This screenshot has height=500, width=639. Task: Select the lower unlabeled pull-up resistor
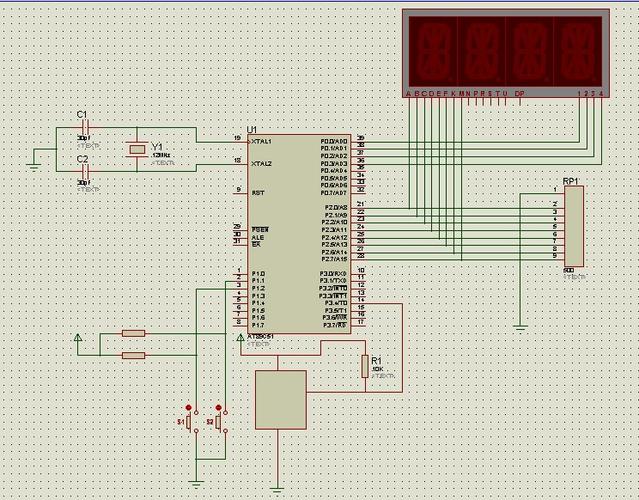(x=134, y=356)
